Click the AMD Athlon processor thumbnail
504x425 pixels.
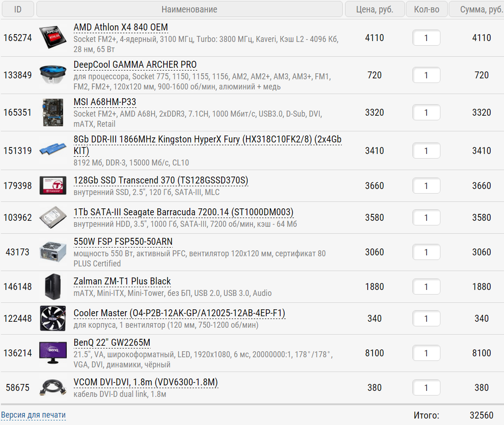pyautogui.click(x=53, y=38)
